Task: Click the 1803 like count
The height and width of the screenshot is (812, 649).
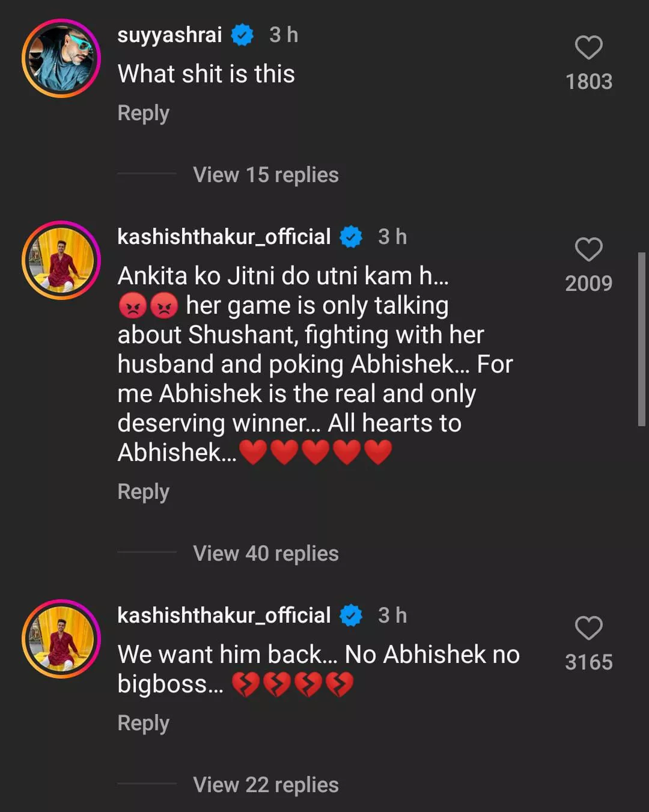Action: coord(588,82)
